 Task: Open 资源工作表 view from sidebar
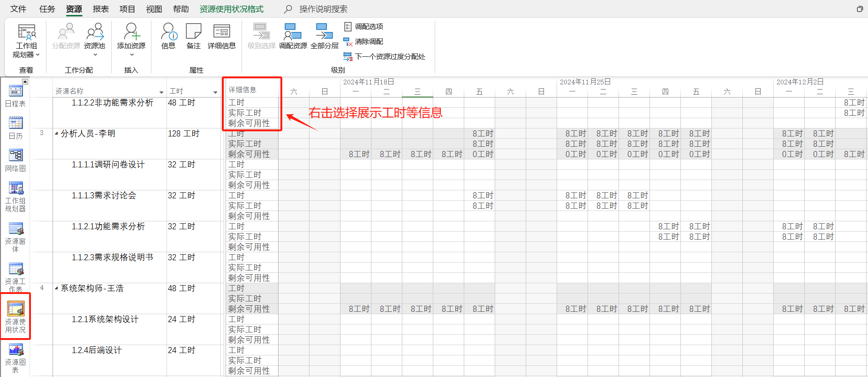click(x=15, y=278)
